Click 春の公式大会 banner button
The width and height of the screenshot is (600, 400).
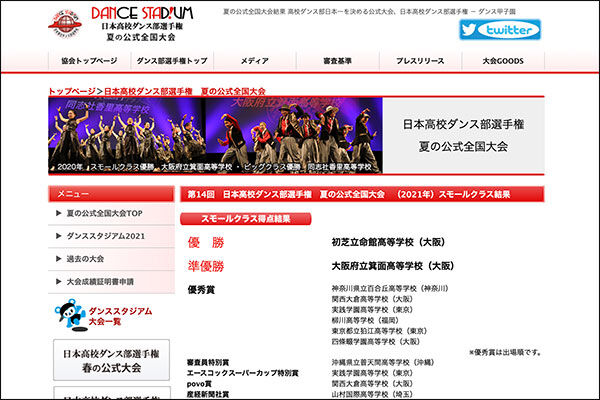pos(111,360)
